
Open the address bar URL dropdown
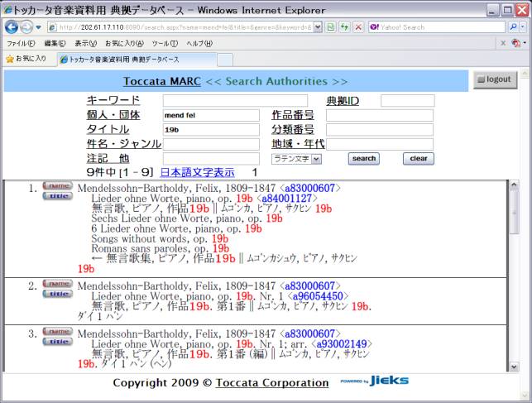click(x=317, y=27)
